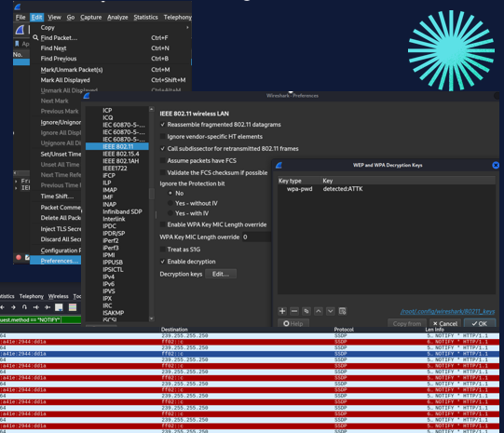The width and height of the screenshot is (504, 433).
Task: Click the go to specified packet icon
Action: coord(24,307)
